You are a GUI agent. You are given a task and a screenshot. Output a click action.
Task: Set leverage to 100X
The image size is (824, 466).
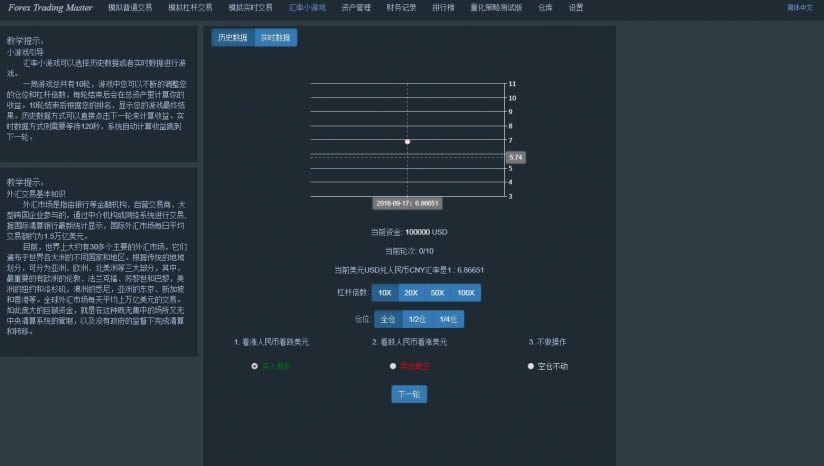click(x=466, y=293)
